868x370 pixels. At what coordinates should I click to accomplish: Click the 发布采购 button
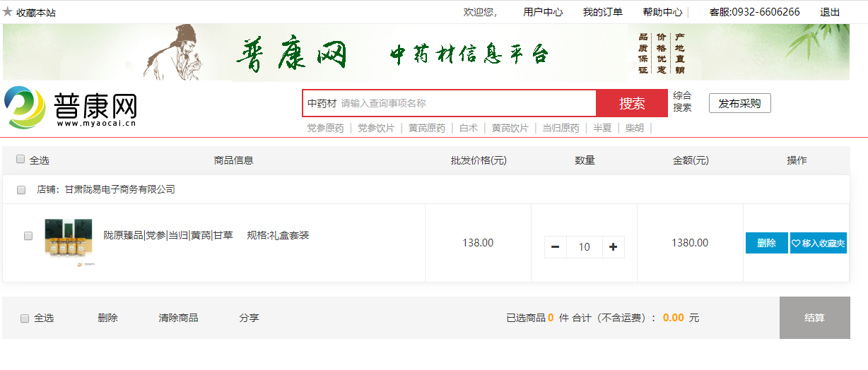[739, 103]
